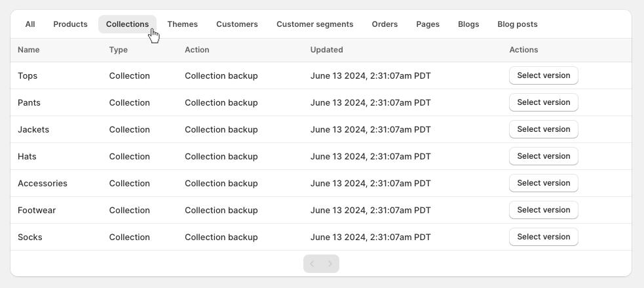Click the Collection type in Jackets row

(129, 130)
